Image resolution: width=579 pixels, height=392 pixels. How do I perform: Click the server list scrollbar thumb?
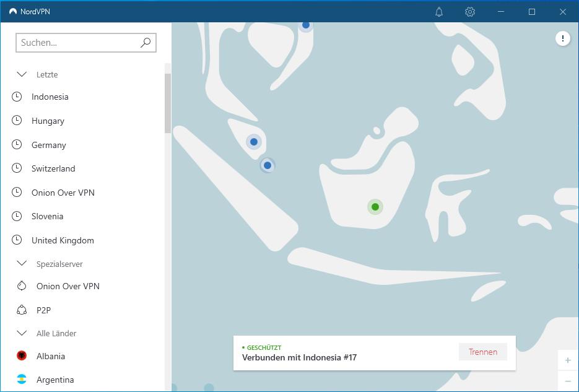point(168,103)
